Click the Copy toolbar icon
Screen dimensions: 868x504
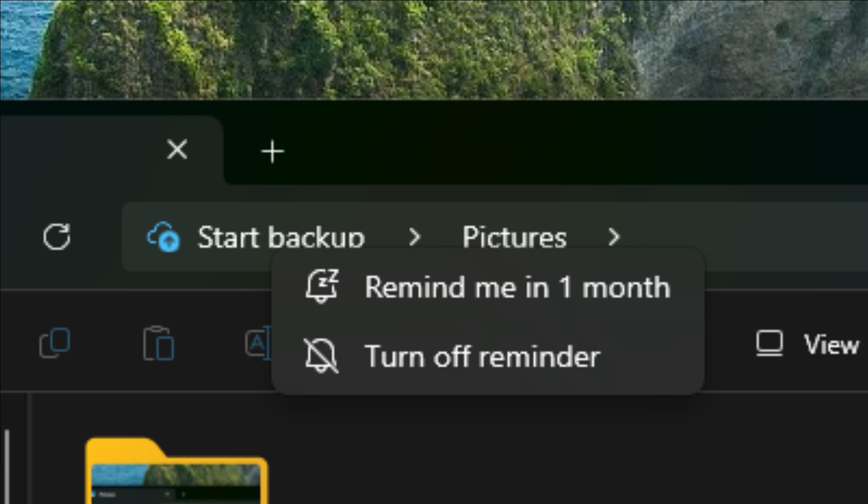click(x=55, y=343)
